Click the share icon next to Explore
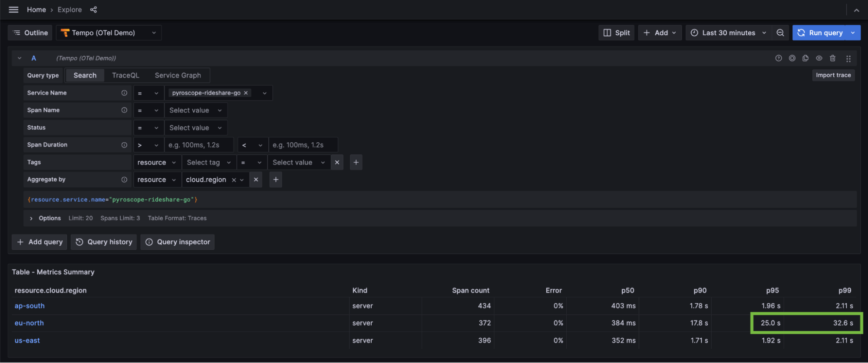 tap(93, 10)
